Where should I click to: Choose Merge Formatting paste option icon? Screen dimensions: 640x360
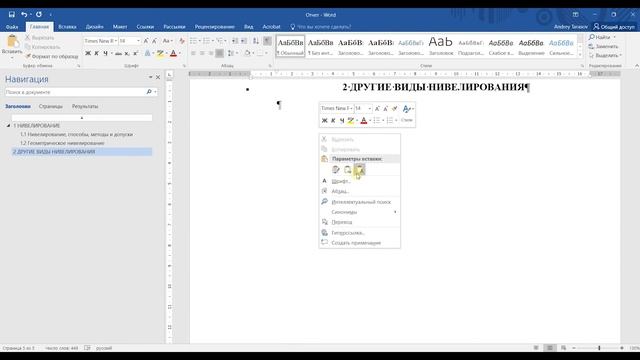click(347, 169)
